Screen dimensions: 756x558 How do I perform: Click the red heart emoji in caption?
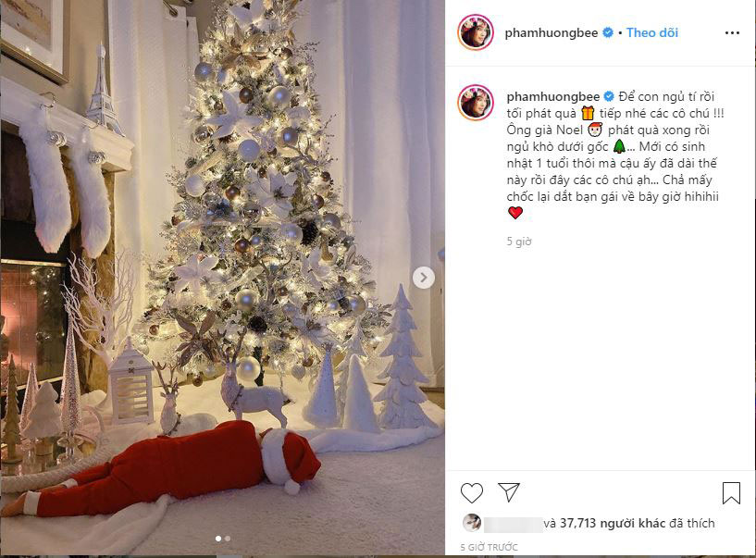tap(515, 213)
